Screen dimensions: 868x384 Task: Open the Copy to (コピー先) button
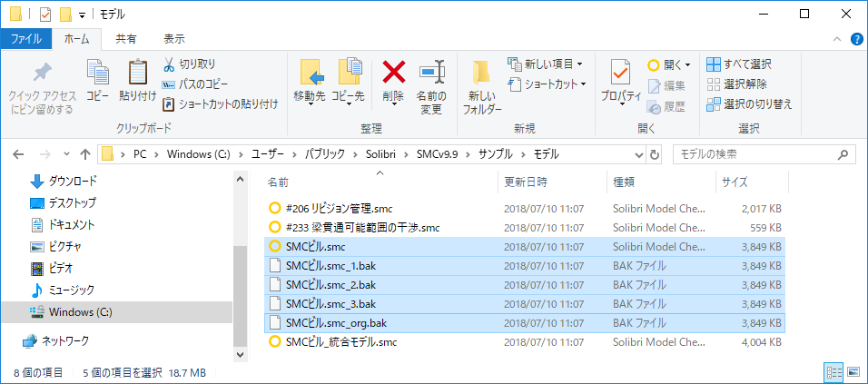coord(348,83)
